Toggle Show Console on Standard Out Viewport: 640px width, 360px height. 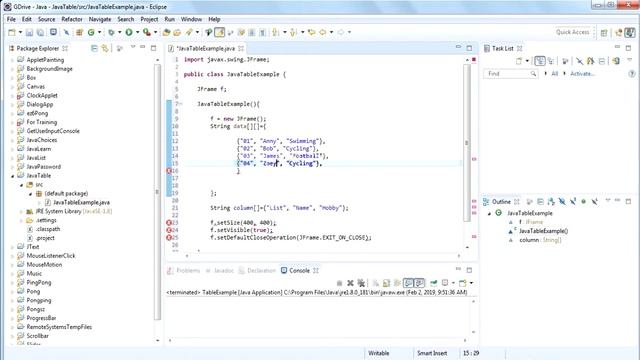pyautogui.click(x=408, y=283)
